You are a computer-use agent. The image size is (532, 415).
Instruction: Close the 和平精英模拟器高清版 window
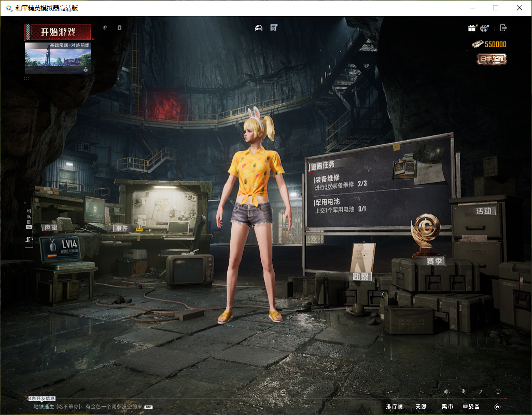[x=519, y=8]
